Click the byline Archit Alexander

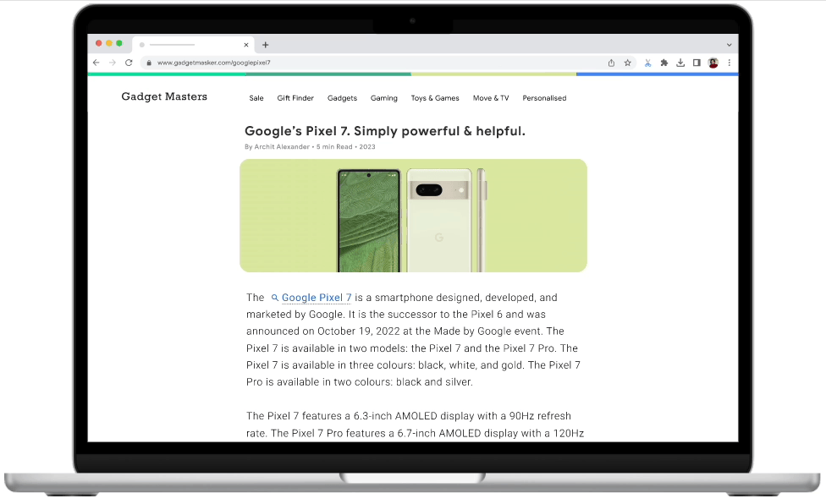pyautogui.click(x=282, y=147)
